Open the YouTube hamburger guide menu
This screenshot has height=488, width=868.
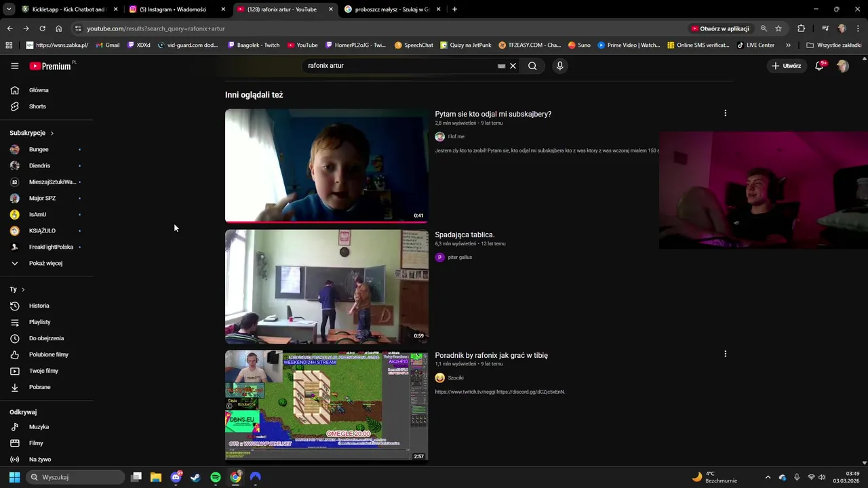point(14,66)
